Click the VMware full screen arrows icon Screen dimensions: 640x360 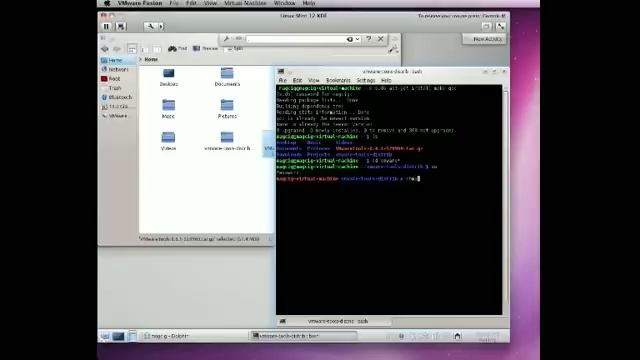pyautogui.click(x=500, y=27)
